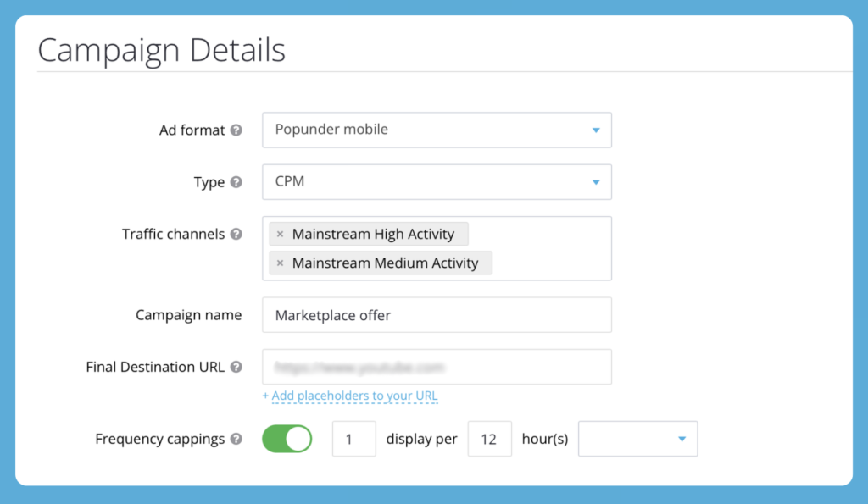Click the Campaign name label
Image resolution: width=868 pixels, height=504 pixels.
click(188, 315)
